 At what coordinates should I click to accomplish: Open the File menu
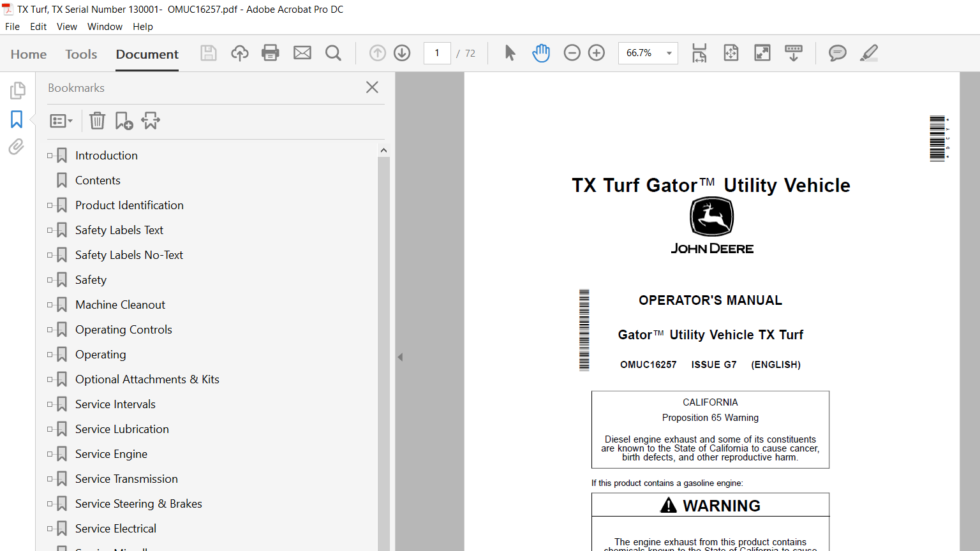12,27
